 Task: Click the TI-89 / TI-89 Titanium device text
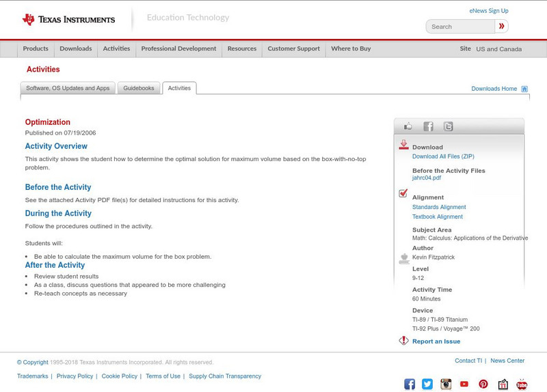point(440,320)
